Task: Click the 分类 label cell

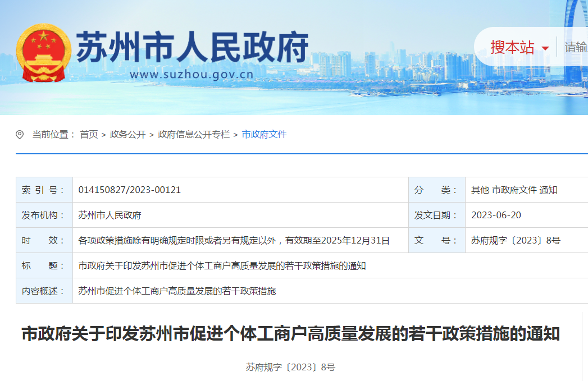Action: (x=437, y=190)
